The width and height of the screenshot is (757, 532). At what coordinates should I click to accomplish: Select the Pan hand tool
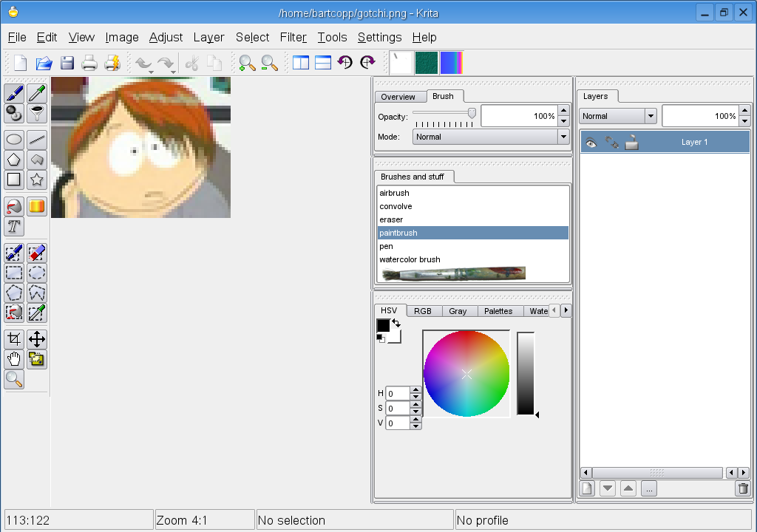pos(14,359)
